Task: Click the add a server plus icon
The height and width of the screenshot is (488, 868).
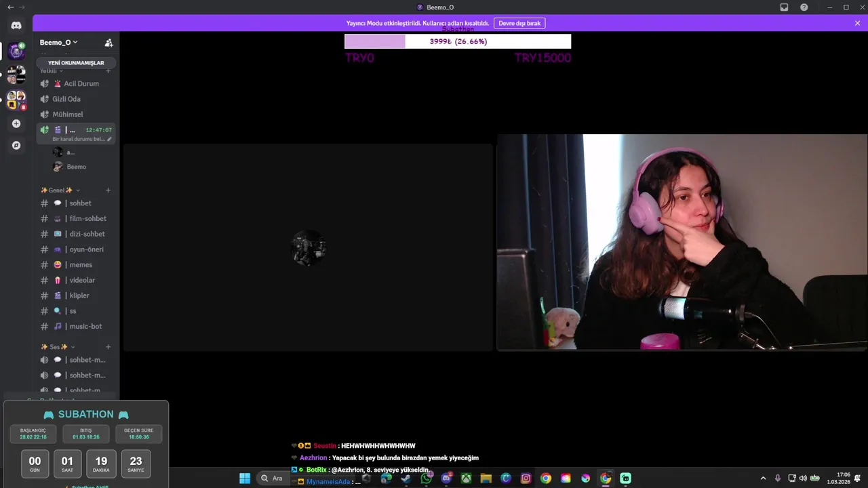Action: point(16,124)
